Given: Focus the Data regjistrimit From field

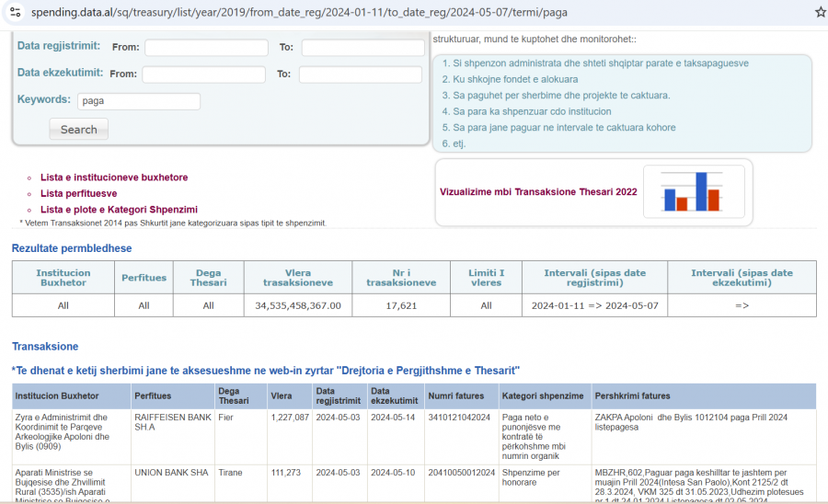Looking at the screenshot, I should pos(206,48).
